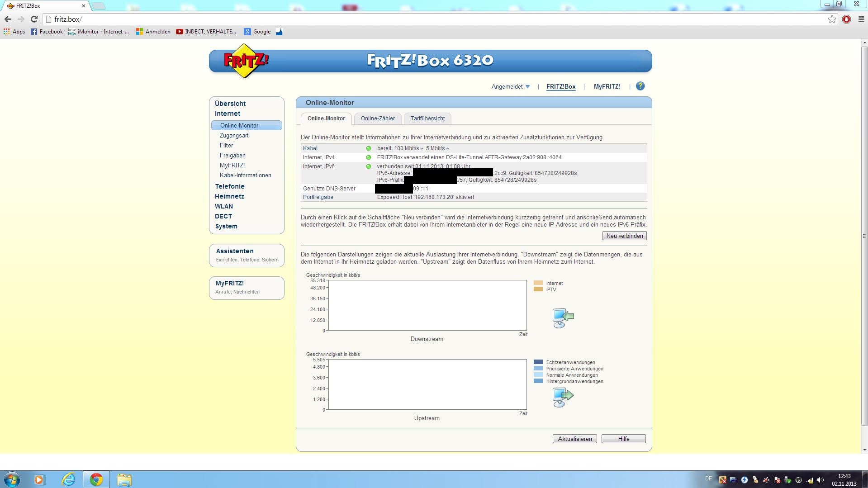Click the last unlabeled blue bookmark icon
Screen dimensions: 868x488
click(x=279, y=32)
